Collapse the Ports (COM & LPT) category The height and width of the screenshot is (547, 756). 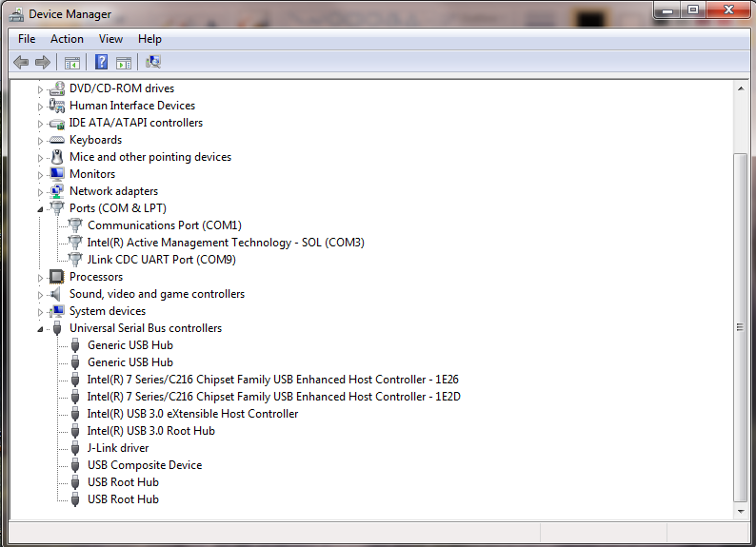pyautogui.click(x=41, y=209)
